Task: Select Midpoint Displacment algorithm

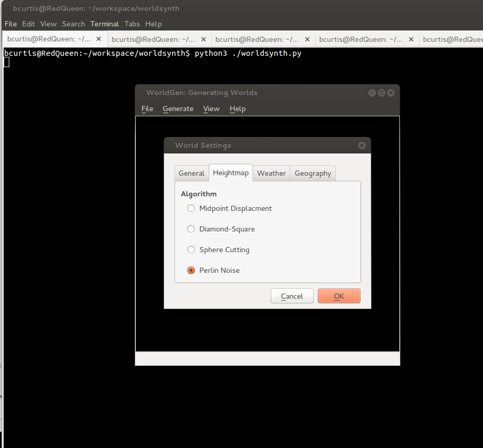Action: (191, 208)
